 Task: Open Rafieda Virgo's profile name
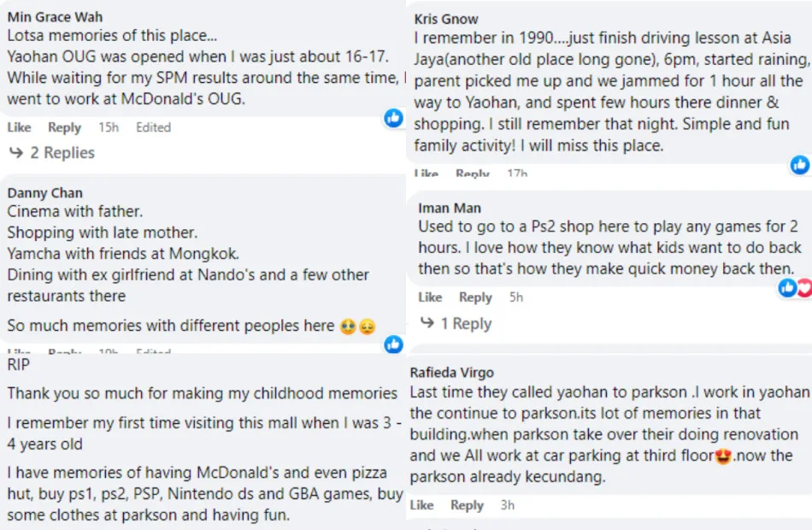tap(452, 373)
